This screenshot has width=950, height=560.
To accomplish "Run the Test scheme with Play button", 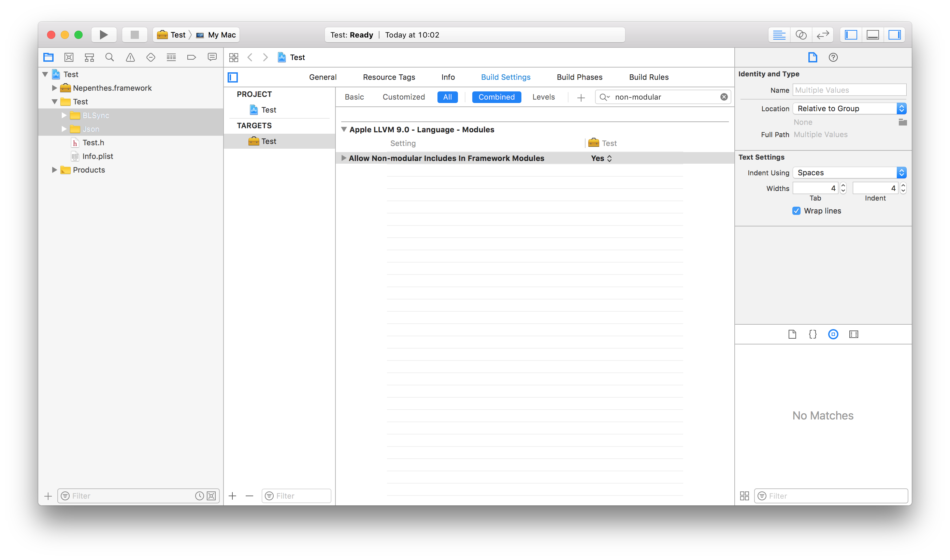I will (x=104, y=35).
